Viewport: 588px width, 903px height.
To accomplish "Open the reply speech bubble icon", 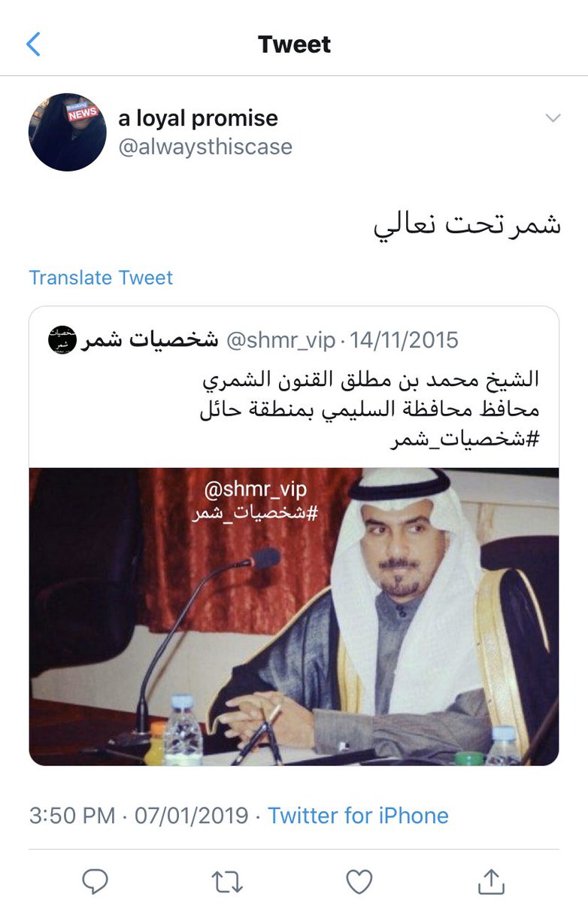I will 95,880.
